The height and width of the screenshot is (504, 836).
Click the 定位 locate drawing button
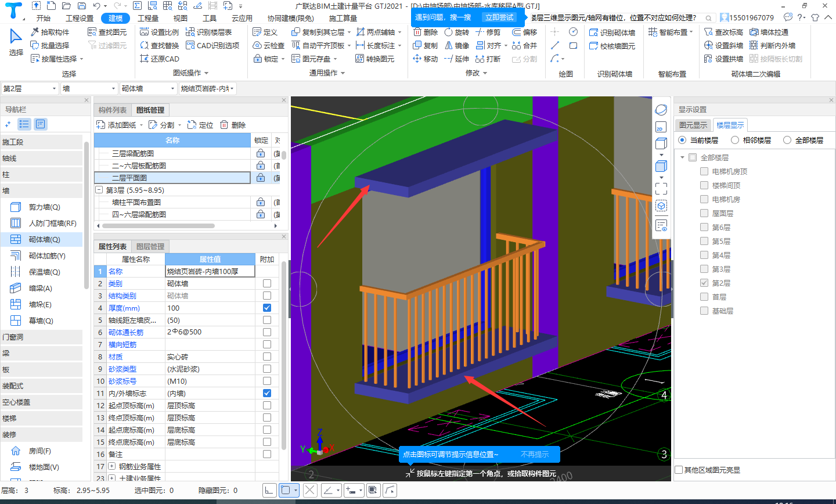pos(201,125)
